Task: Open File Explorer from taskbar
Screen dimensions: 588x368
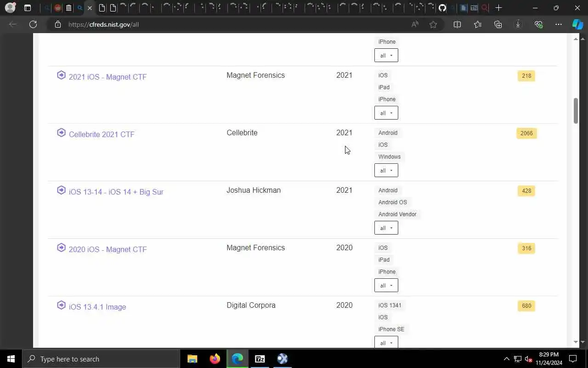Action: 192,359
